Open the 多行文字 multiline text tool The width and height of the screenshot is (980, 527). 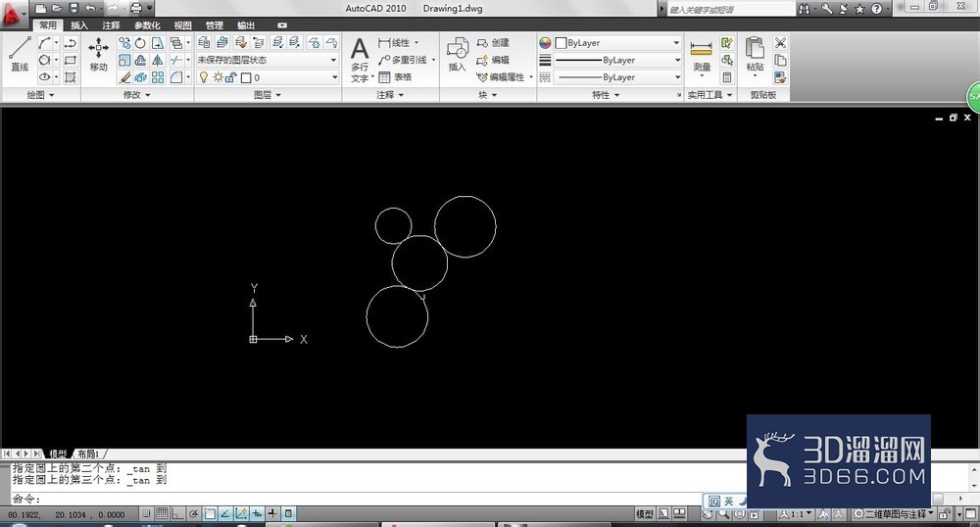pyautogui.click(x=360, y=60)
